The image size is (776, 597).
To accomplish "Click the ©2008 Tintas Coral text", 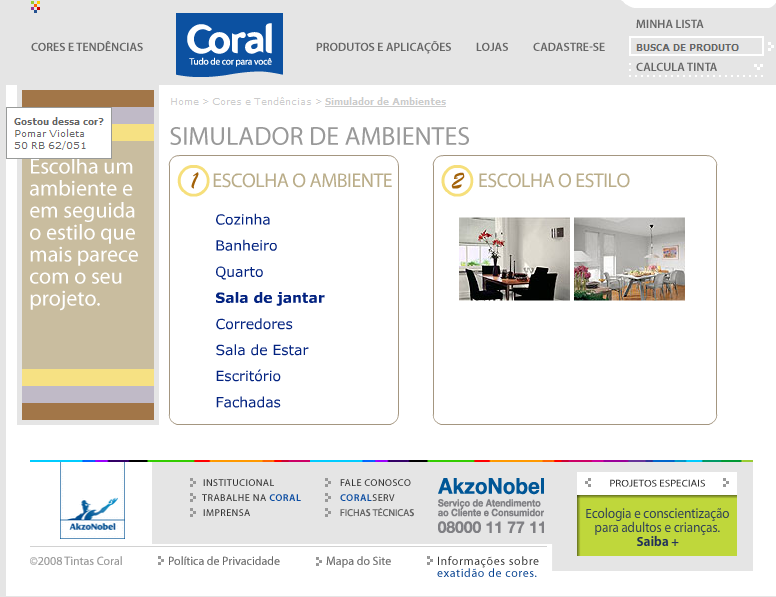I will point(76,561).
